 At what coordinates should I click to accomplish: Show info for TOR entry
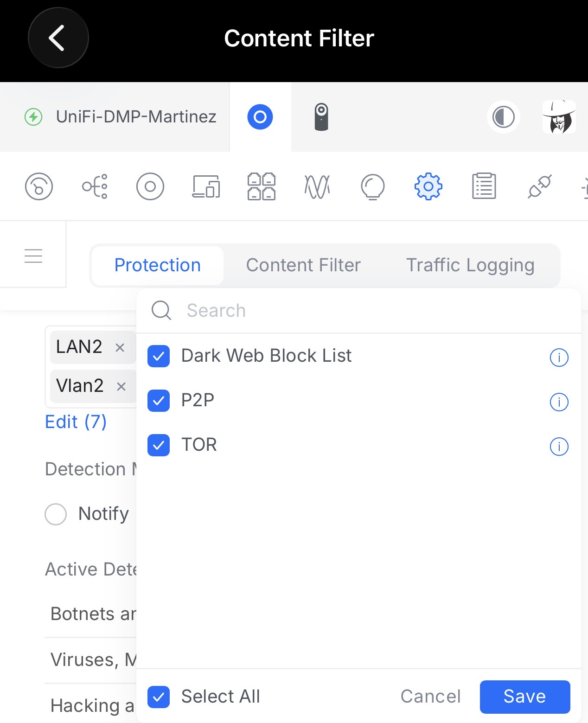[x=559, y=447]
